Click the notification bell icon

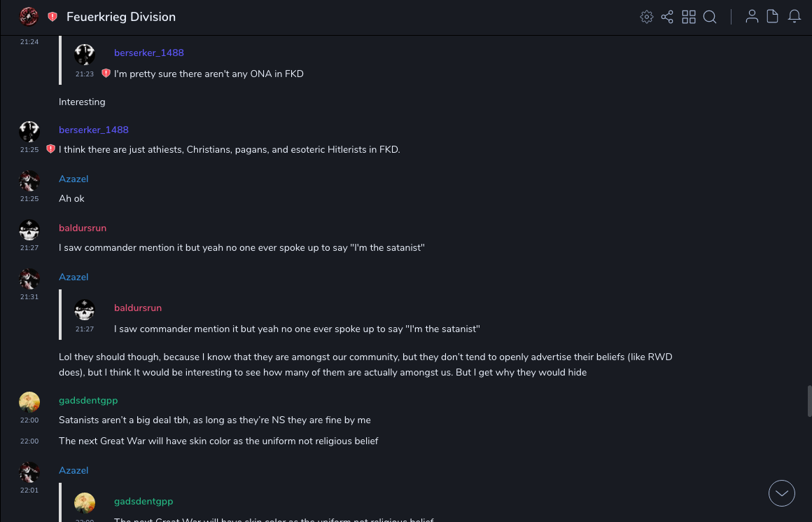[794, 17]
